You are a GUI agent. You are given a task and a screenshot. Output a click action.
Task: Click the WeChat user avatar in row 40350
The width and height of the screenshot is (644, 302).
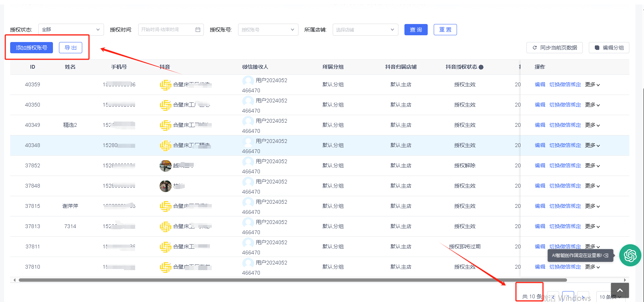248,101
